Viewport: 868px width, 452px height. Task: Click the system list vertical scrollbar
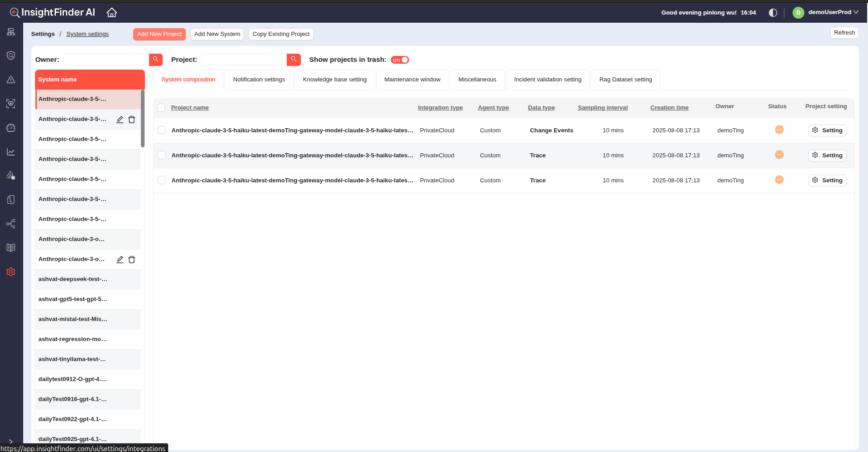pyautogui.click(x=143, y=119)
